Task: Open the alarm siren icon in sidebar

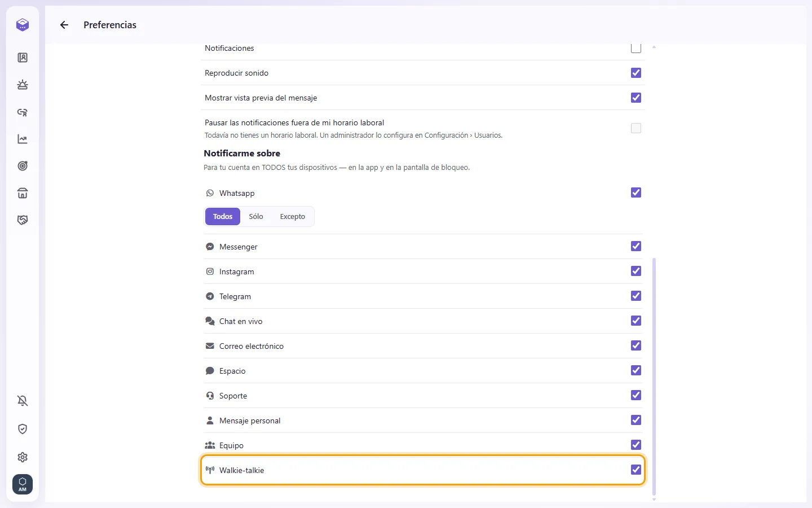Action: [23, 85]
